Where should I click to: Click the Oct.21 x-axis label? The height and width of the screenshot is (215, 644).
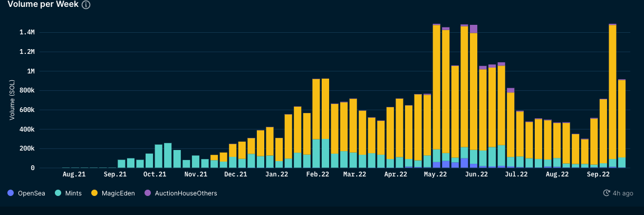pos(155,174)
